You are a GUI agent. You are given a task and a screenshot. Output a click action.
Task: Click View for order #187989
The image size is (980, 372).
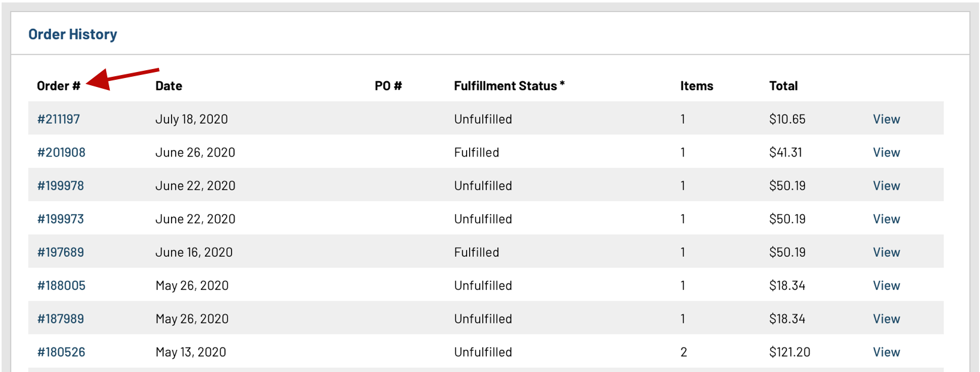pyautogui.click(x=886, y=319)
